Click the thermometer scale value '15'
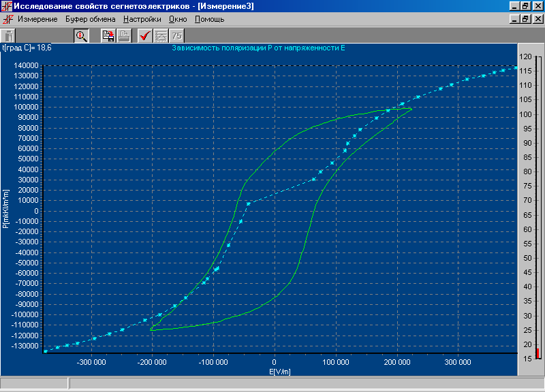 click(527, 359)
